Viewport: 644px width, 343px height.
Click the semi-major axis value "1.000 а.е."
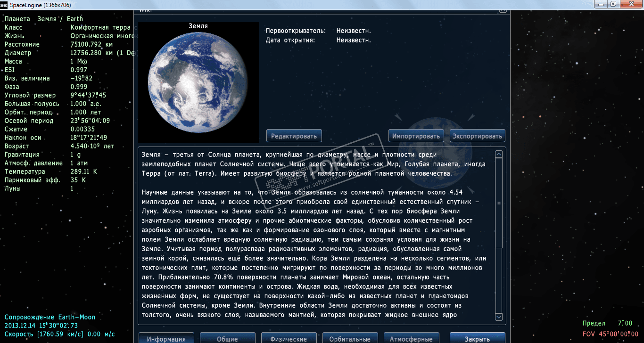click(86, 104)
